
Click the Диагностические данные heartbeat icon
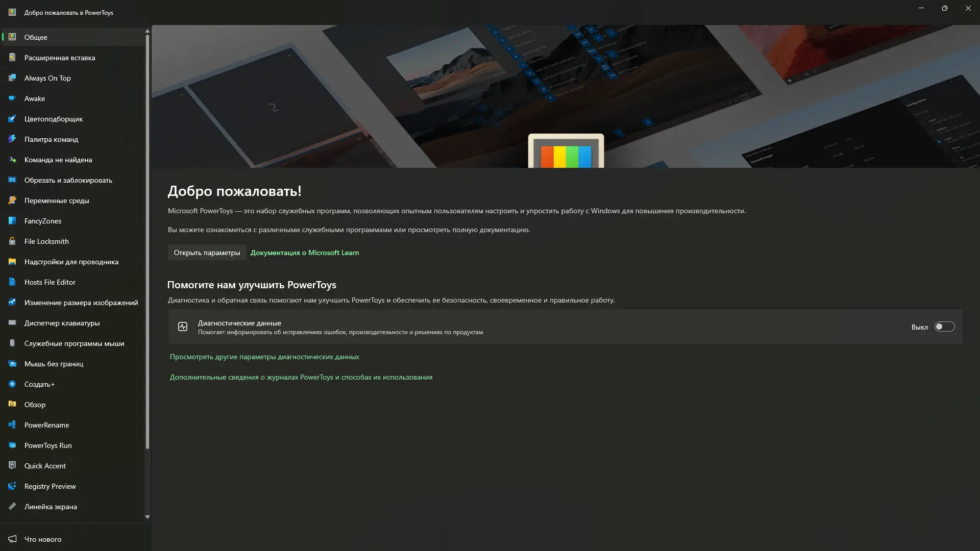coord(183,327)
